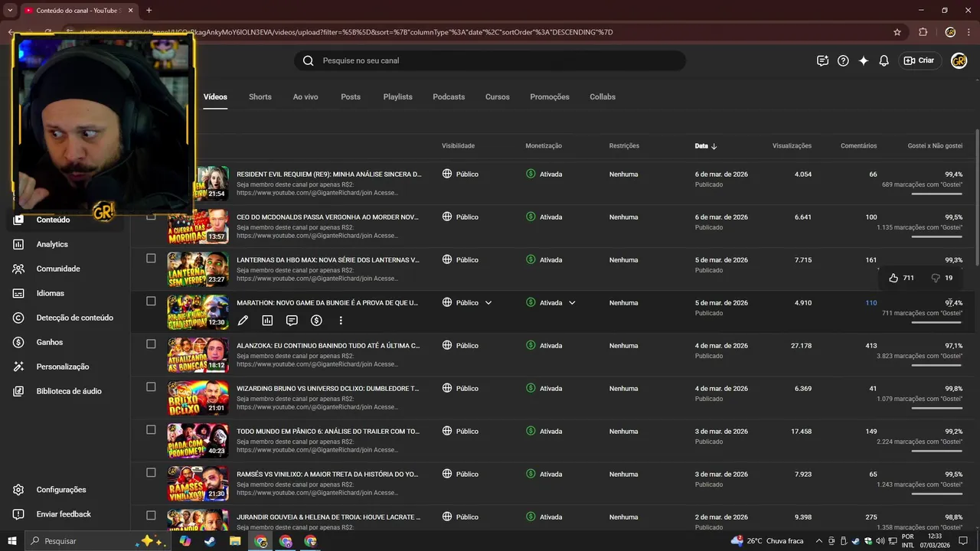Open File Explorer from the taskbar

(x=235, y=541)
